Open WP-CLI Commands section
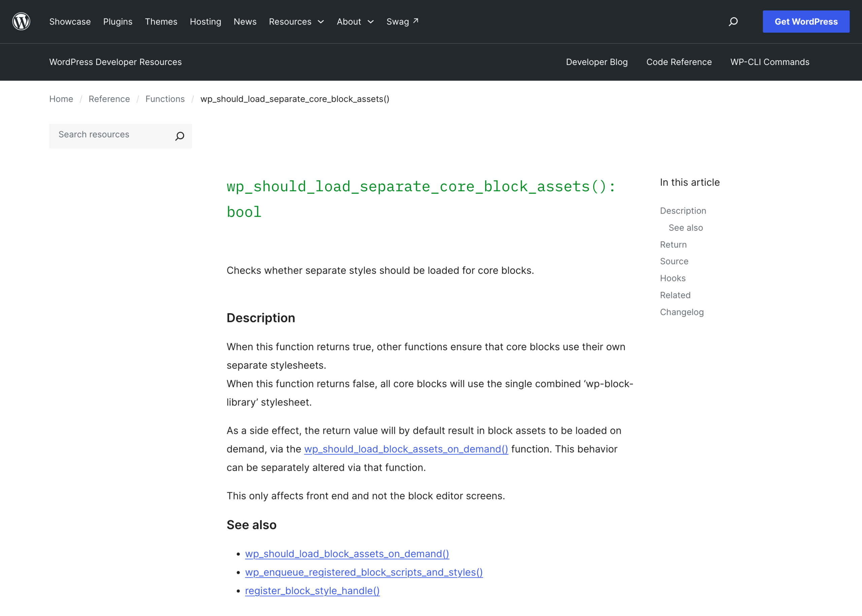The width and height of the screenshot is (862, 616). tap(769, 62)
